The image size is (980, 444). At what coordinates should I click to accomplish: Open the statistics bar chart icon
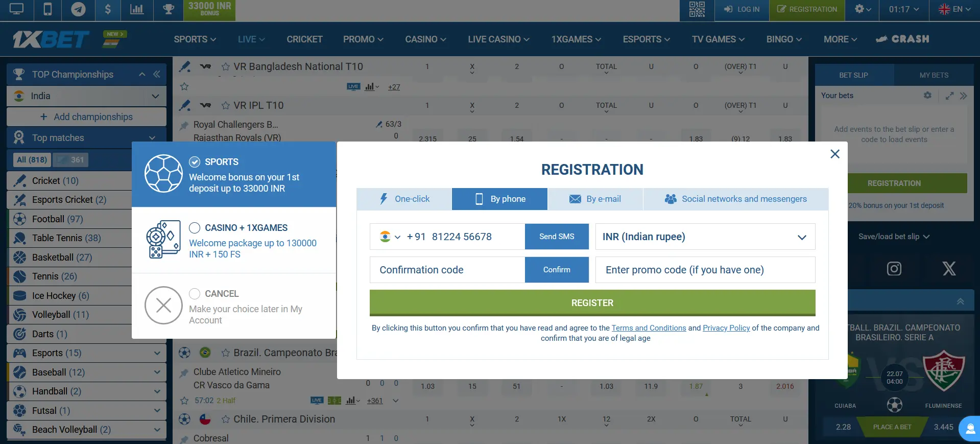pyautogui.click(x=137, y=9)
